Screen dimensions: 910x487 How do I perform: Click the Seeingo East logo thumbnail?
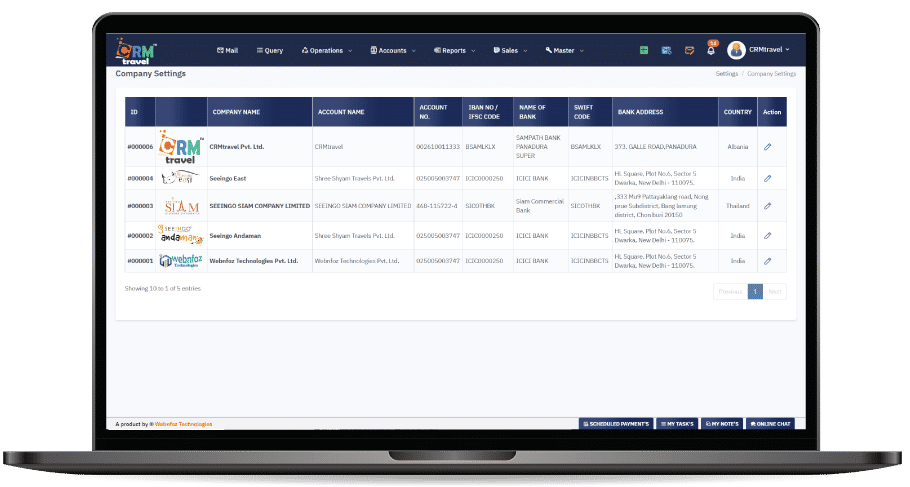(180, 178)
